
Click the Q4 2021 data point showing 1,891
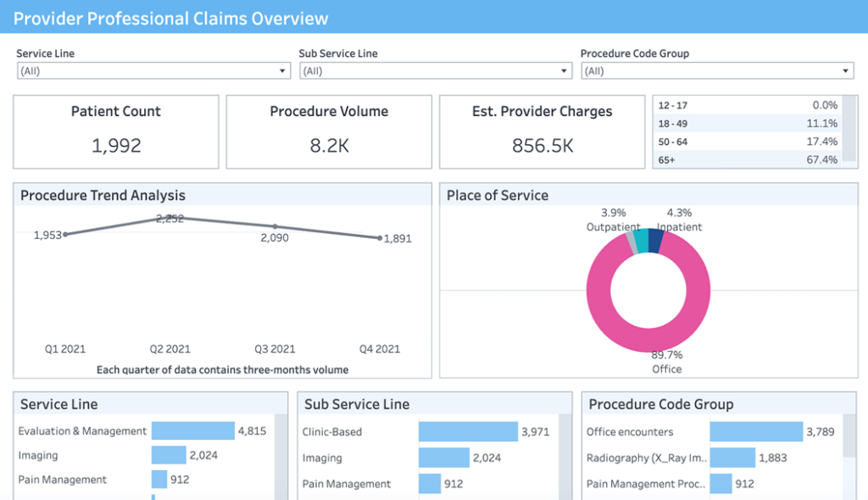pos(379,238)
